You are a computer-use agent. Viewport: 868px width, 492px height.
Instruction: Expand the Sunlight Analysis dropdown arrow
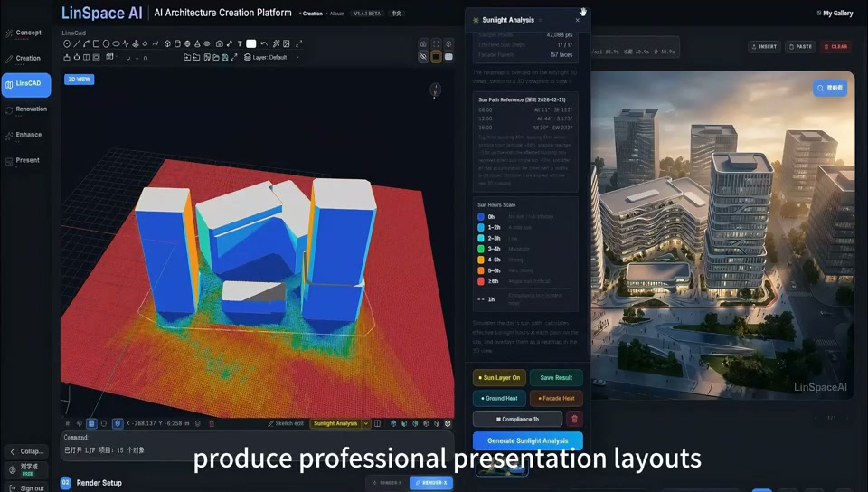[x=366, y=423]
